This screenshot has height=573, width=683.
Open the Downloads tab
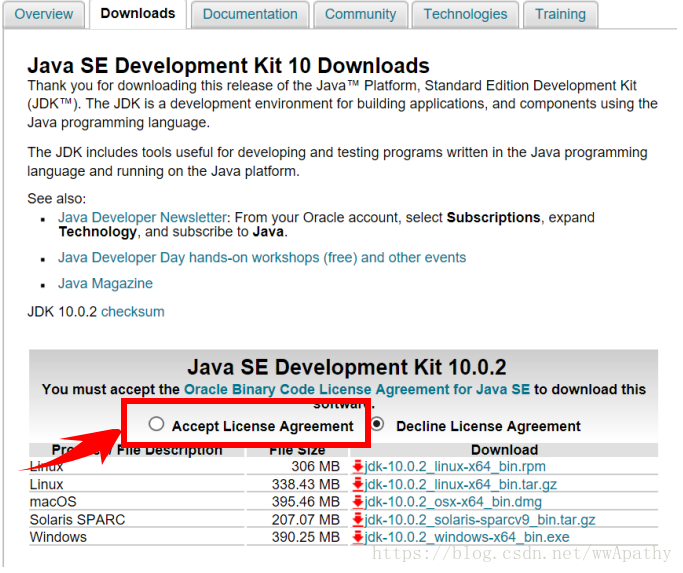(139, 14)
